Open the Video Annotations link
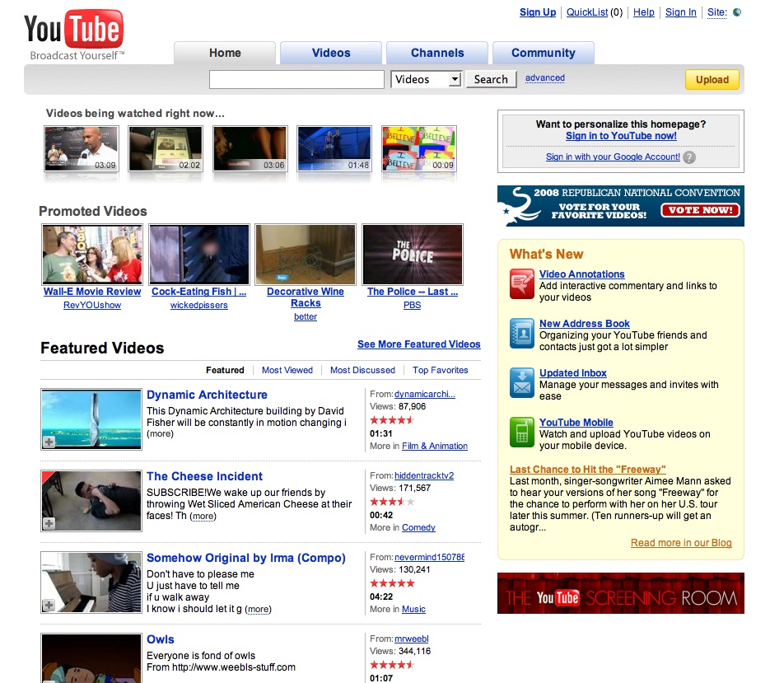The width and height of the screenshot is (784, 683). pos(582,274)
